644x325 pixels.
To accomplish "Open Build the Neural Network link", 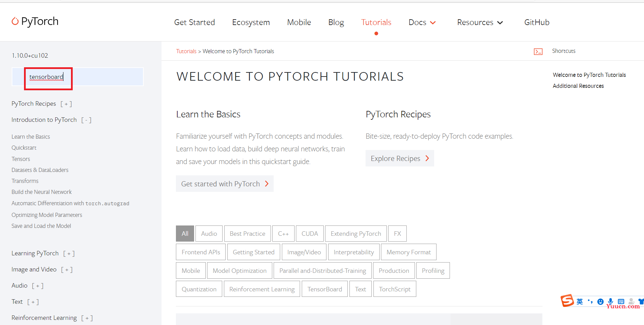I will pos(41,192).
